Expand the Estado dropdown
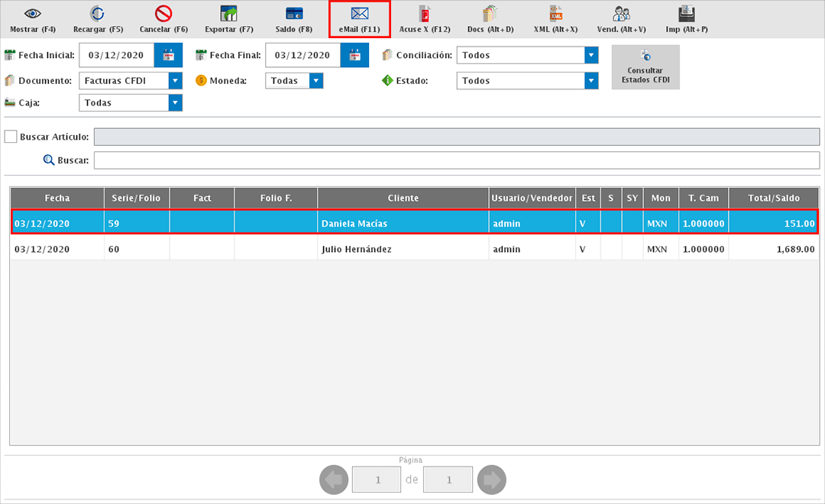825x504 pixels. (590, 80)
